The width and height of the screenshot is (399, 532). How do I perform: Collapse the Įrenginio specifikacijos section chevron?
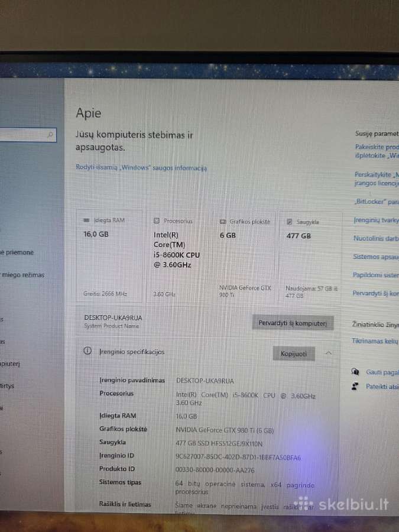(x=329, y=353)
